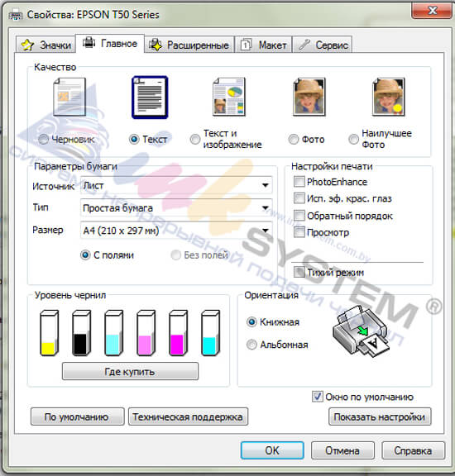Click the По умолчанию button
The width and height of the screenshot is (455, 476).
point(77,416)
